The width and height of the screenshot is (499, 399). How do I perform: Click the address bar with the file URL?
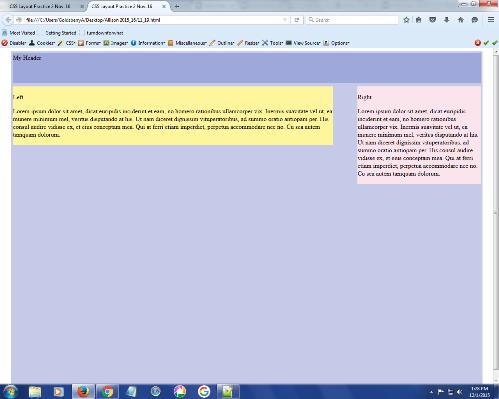click(x=153, y=20)
